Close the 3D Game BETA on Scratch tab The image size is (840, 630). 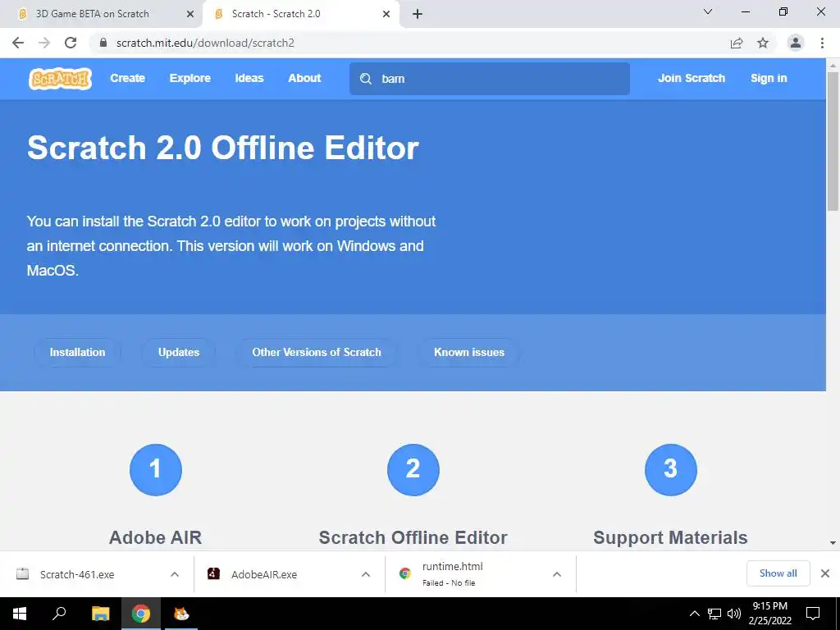[190, 14]
